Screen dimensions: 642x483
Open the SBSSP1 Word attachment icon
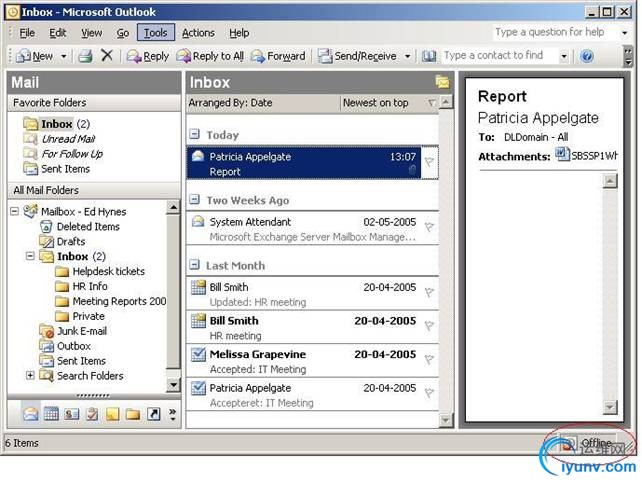(x=562, y=155)
